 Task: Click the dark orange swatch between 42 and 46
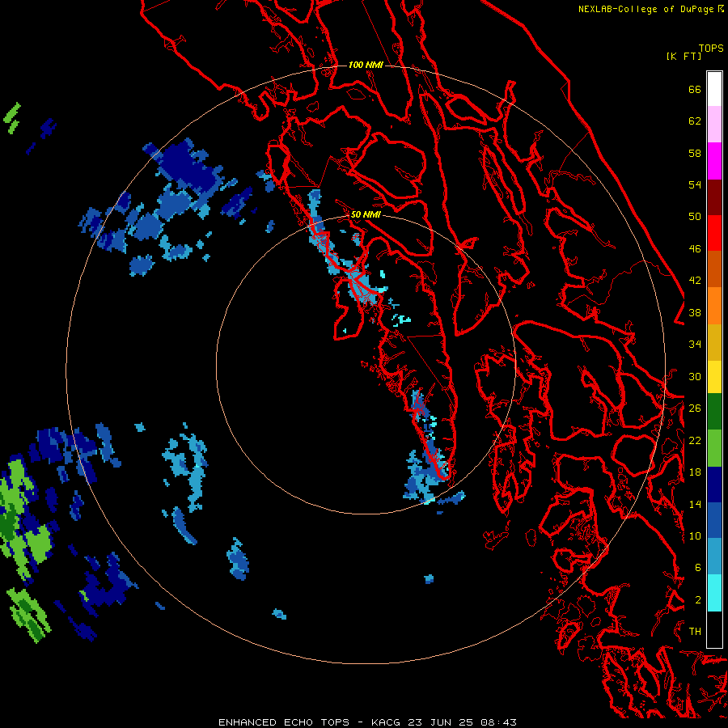click(714, 269)
